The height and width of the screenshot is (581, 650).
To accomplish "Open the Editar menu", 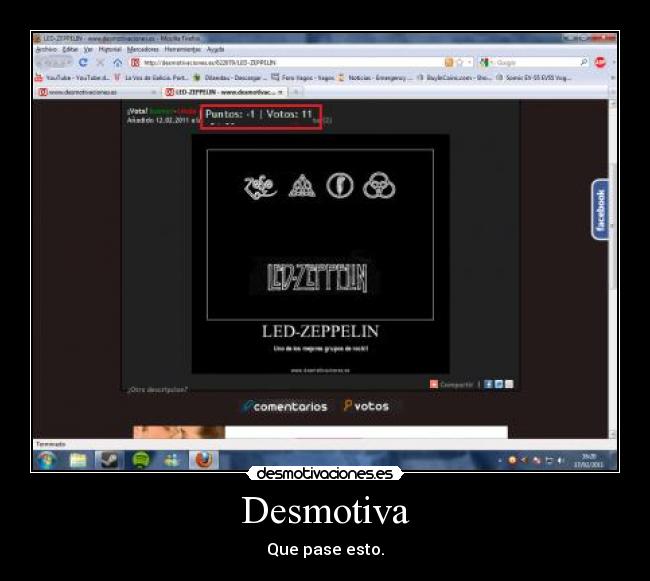I will (70, 49).
